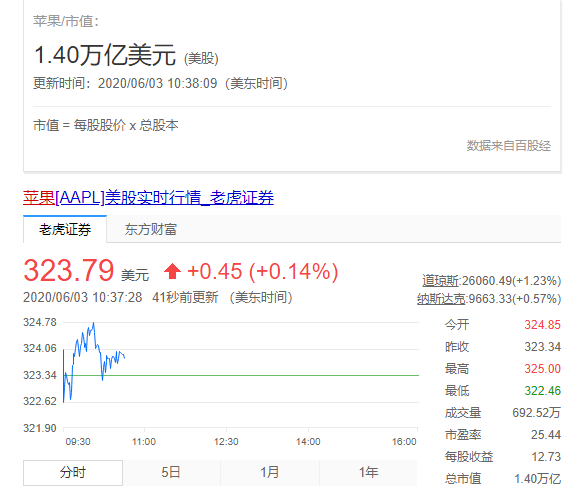Click the 1.40万亿美元 market cap value

pos(105,55)
